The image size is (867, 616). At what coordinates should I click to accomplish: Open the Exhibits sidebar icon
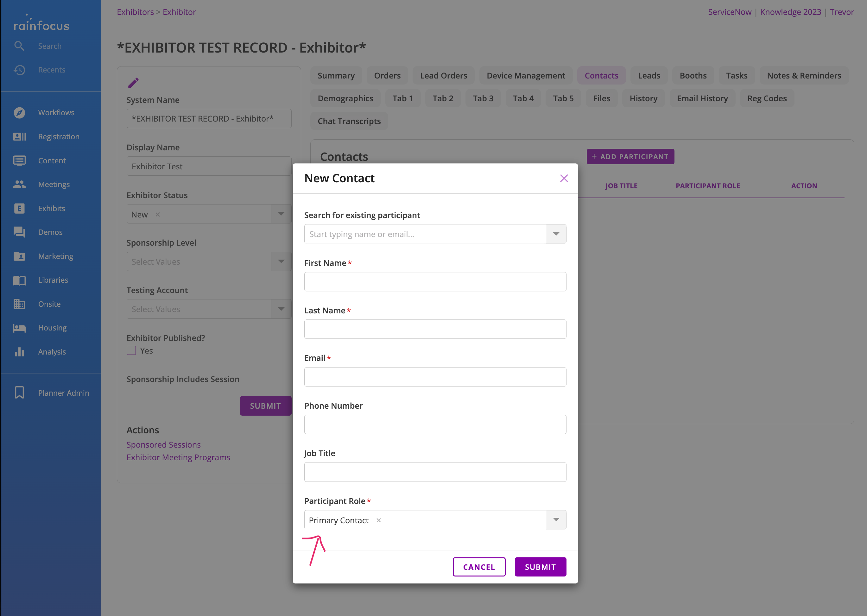tap(19, 208)
